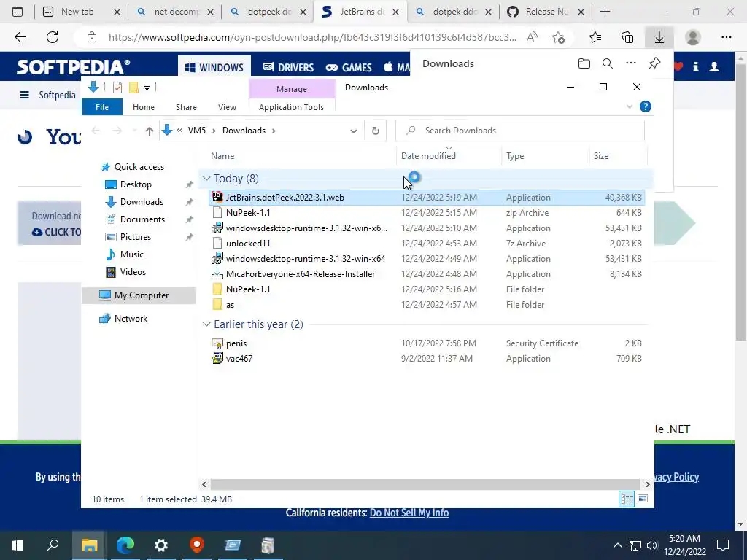747x560 pixels.
Task: Open address bar history dropdown
Action: [354, 131]
